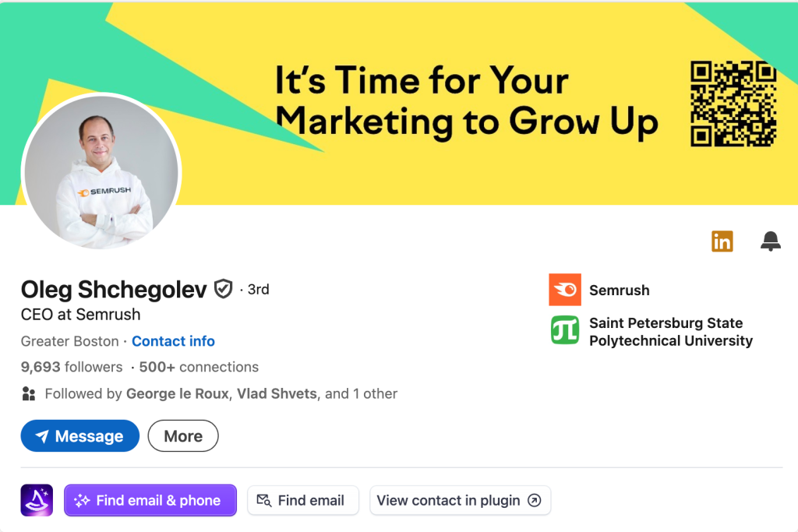Click the Find email & phone button
Image resolution: width=798 pixels, height=532 pixels.
(x=150, y=500)
